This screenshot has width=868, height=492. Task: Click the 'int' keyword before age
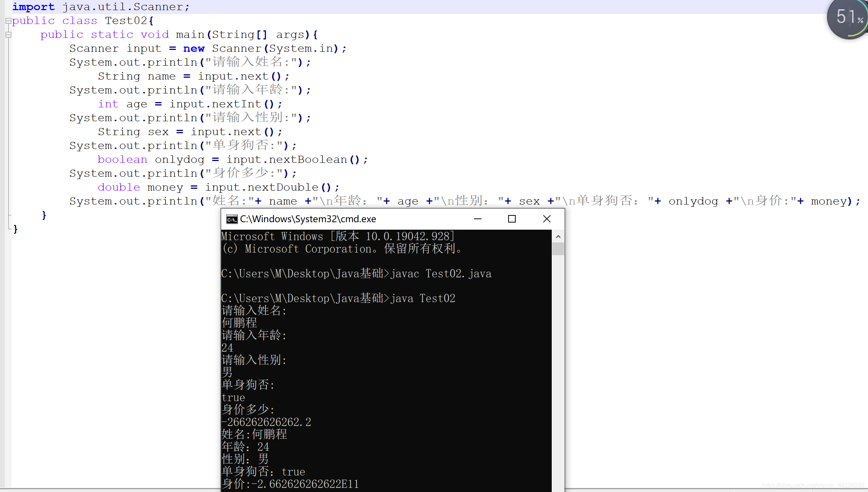[108, 104]
